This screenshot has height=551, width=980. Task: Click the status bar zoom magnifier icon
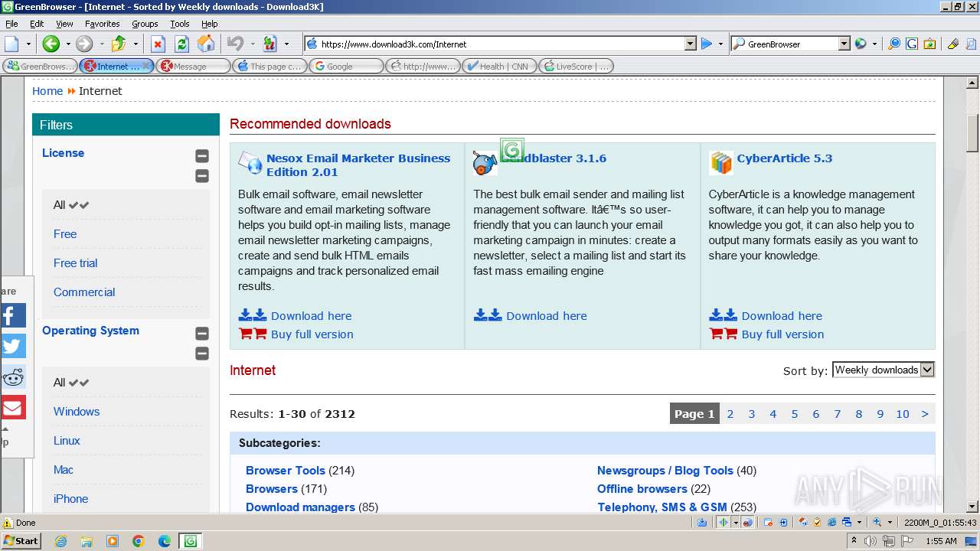(877, 522)
